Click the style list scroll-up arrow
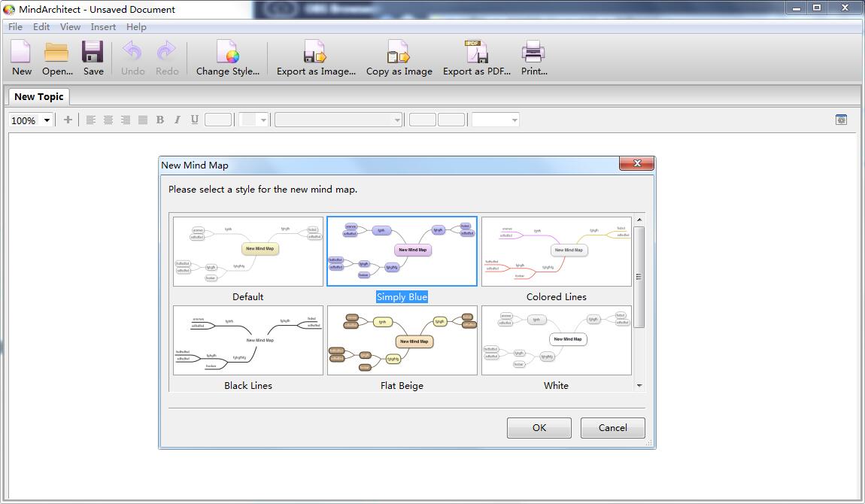Image resolution: width=865 pixels, height=504 pixels. (639, 220)
